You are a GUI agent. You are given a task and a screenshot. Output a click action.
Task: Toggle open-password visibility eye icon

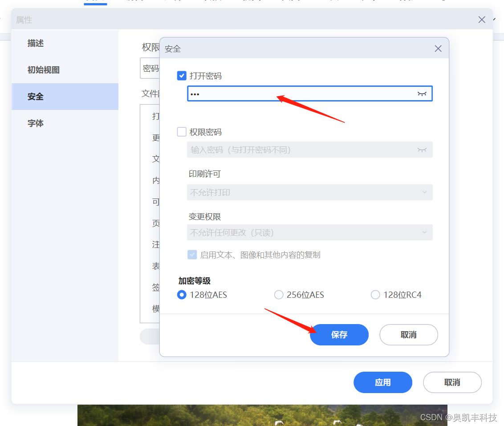point(422,93)
